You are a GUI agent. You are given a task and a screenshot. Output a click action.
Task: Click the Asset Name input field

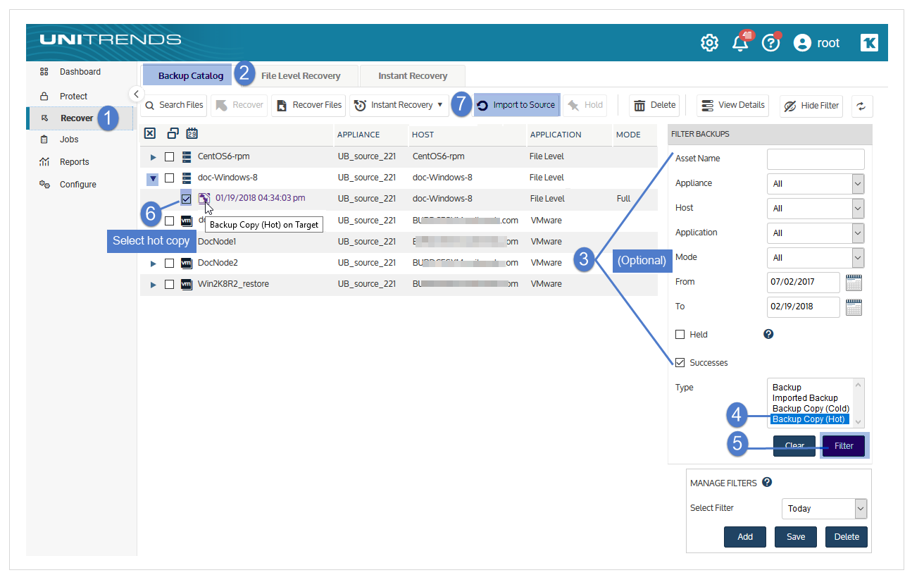click(816, 159)
